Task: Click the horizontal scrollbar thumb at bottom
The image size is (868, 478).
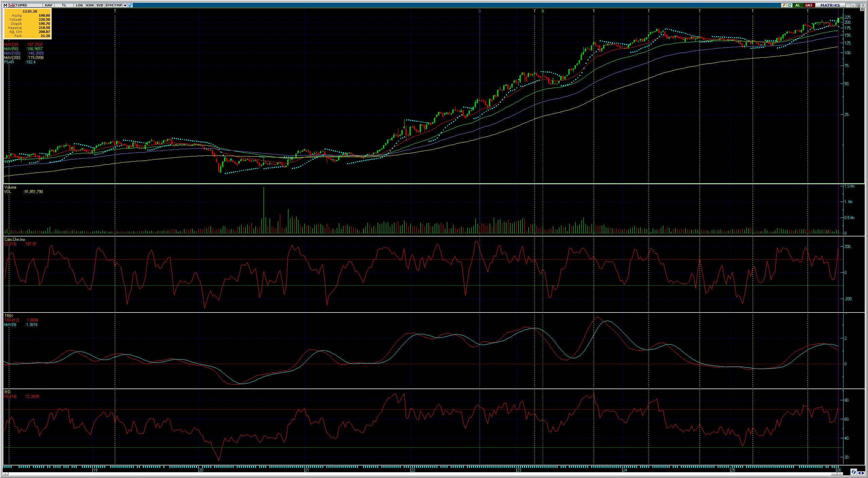Action: pos(834,474)
